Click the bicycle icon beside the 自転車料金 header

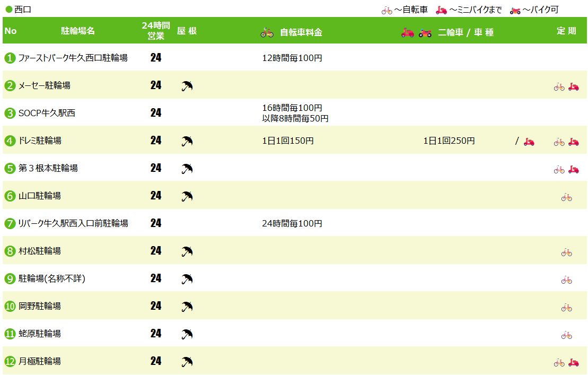267,32
